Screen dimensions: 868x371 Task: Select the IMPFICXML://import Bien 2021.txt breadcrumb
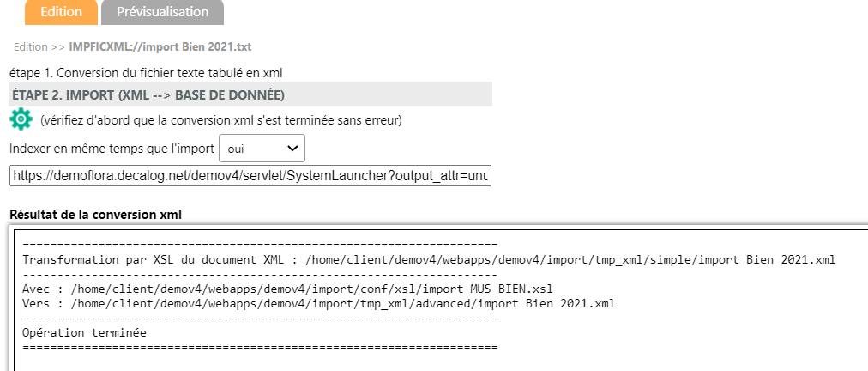click(x=160, y=47)
